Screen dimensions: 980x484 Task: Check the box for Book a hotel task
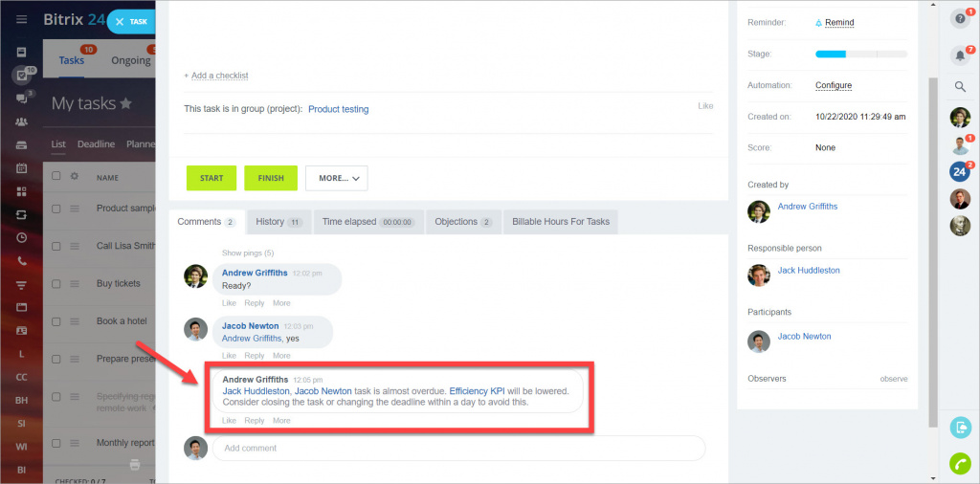pos(56,321)
